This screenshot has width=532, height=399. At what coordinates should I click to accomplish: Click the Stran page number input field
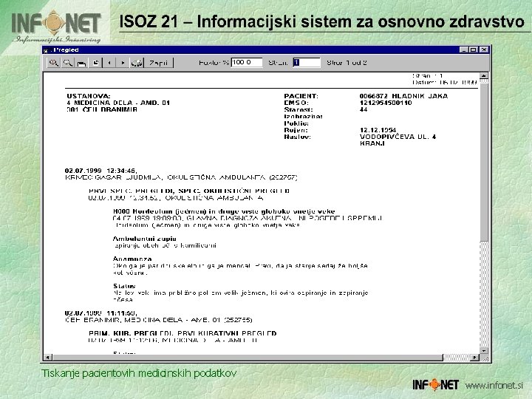pyautogui.click(x=307, y=62)
